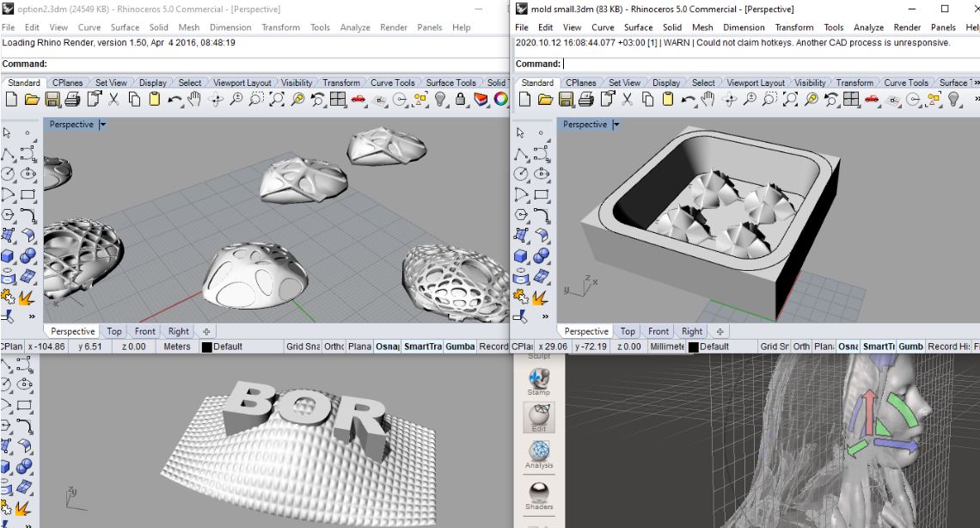Open the Surface menu in option2.3dm window

coord(125,28)
